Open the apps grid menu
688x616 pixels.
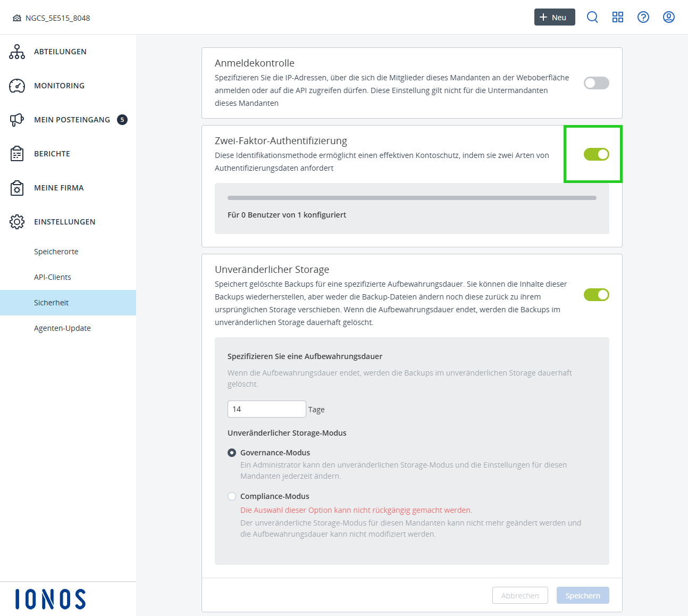tap(618, 17)
